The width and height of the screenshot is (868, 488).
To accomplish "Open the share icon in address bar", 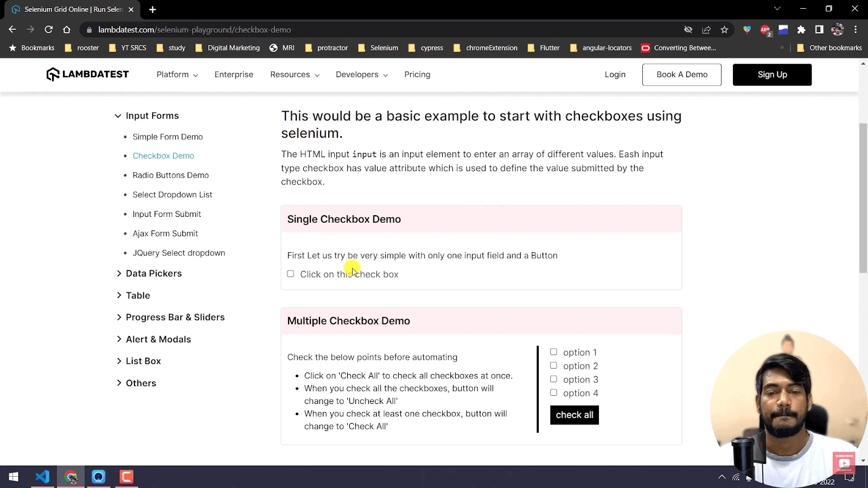I will (706, 30).
